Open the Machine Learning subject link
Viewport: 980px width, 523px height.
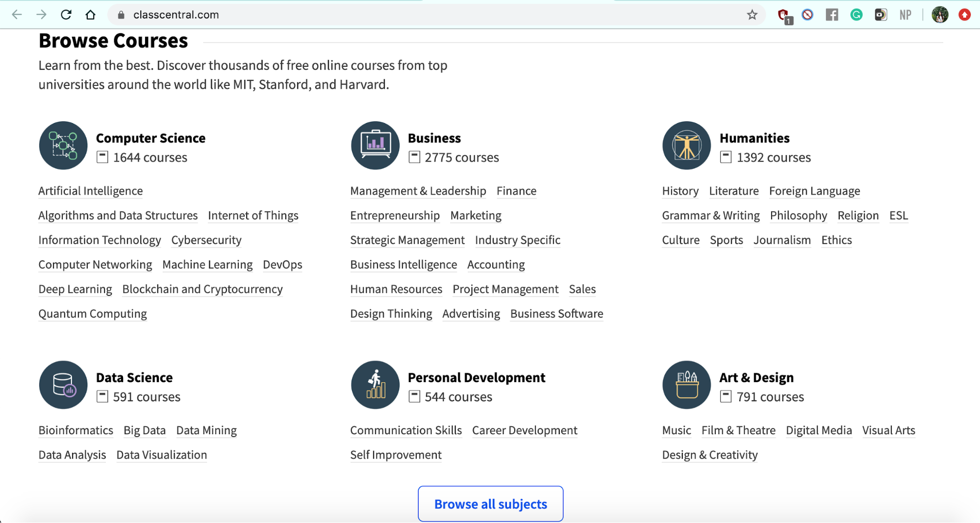[x=207, y=264]
